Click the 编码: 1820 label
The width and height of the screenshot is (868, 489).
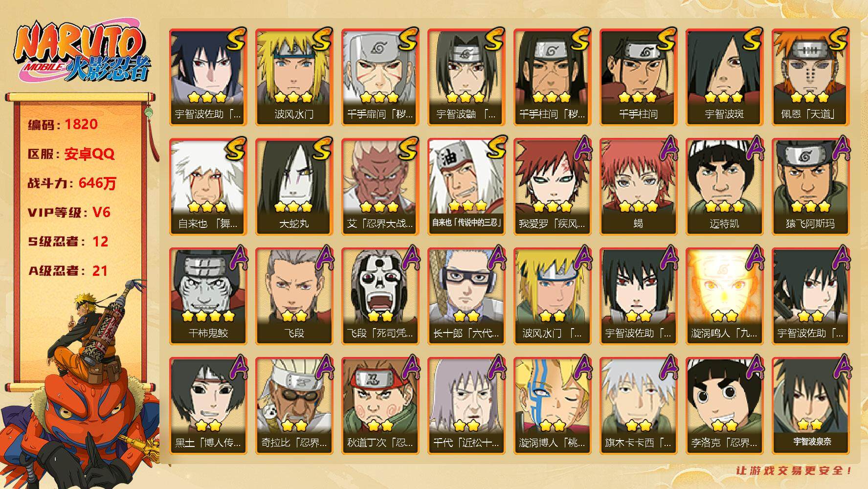coord(63,124)
